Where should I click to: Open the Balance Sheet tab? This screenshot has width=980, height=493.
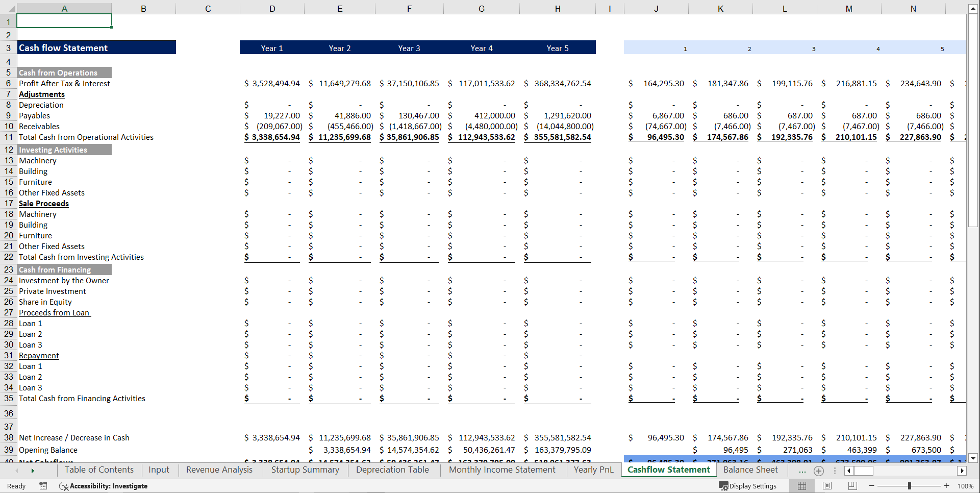coord(750,470)
